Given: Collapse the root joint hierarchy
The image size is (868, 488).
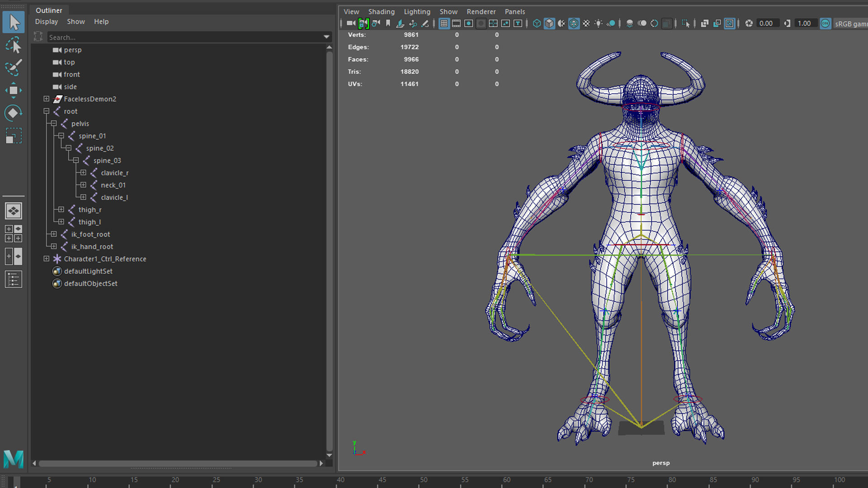Looking at the screenshot, I should [46, 111].
